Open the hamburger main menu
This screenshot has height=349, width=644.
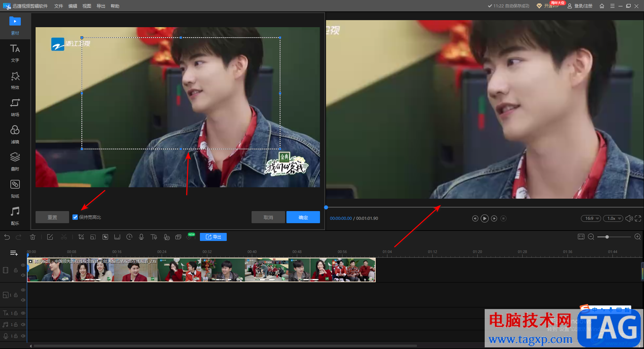[612, 6]
